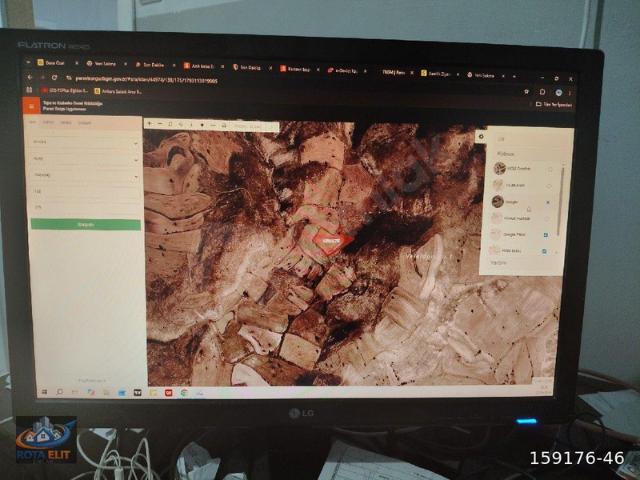
Task: Open the browser profile avatar
Action: click(558, 93)
